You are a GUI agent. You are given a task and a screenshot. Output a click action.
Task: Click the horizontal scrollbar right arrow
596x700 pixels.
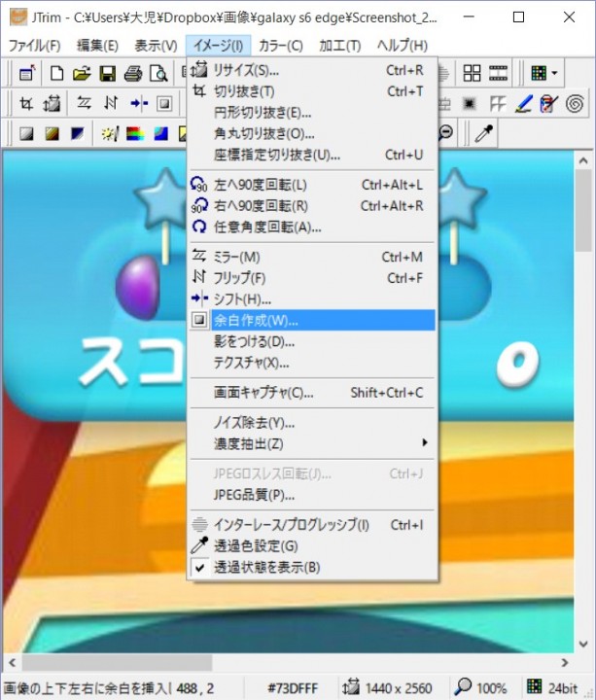click(x=565, y=662)
